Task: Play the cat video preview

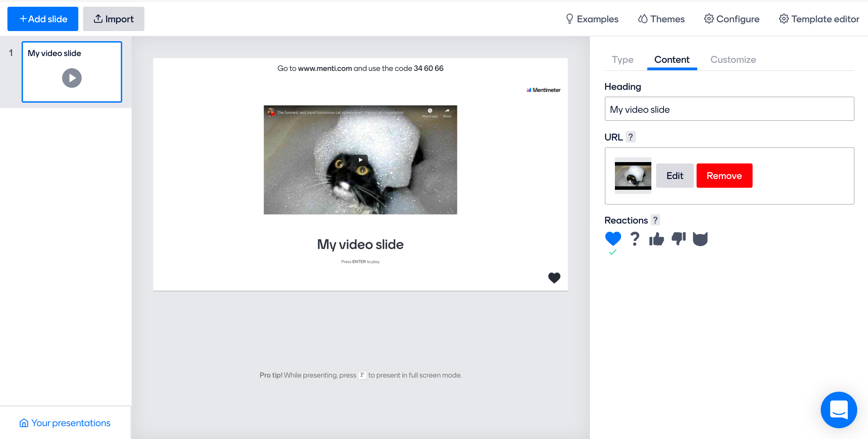Action: 360,160
